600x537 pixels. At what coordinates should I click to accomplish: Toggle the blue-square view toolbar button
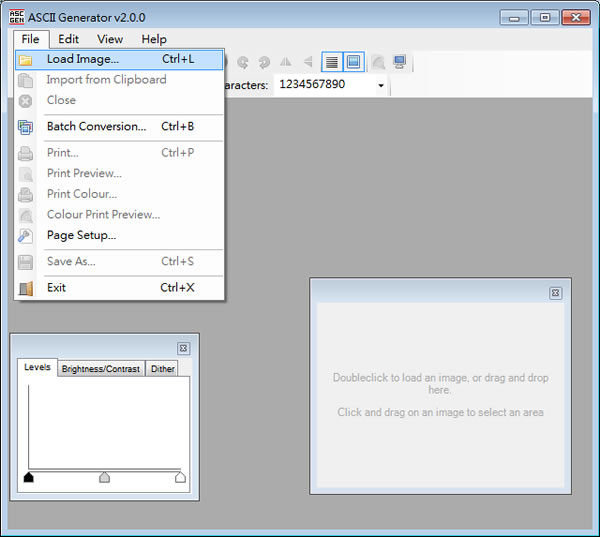point(353,62)
